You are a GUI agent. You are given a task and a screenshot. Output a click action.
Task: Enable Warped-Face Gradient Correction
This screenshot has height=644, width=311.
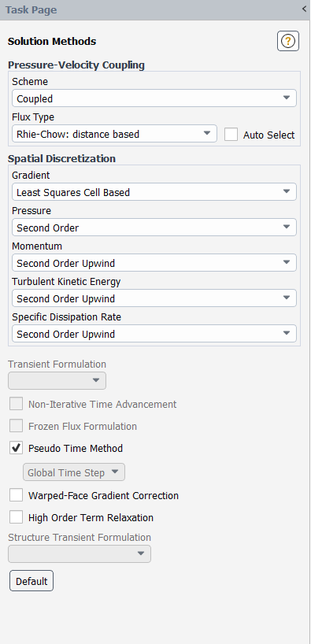pos(16,495)
